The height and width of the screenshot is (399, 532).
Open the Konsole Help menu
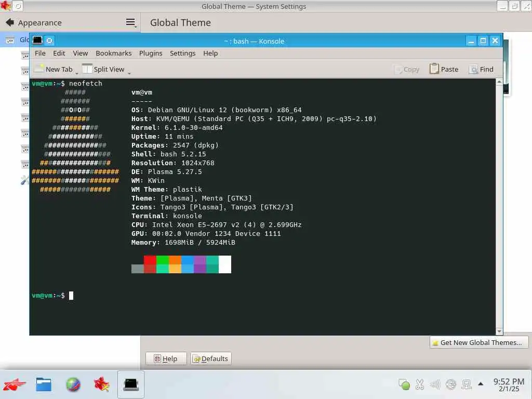coord(210,54)
